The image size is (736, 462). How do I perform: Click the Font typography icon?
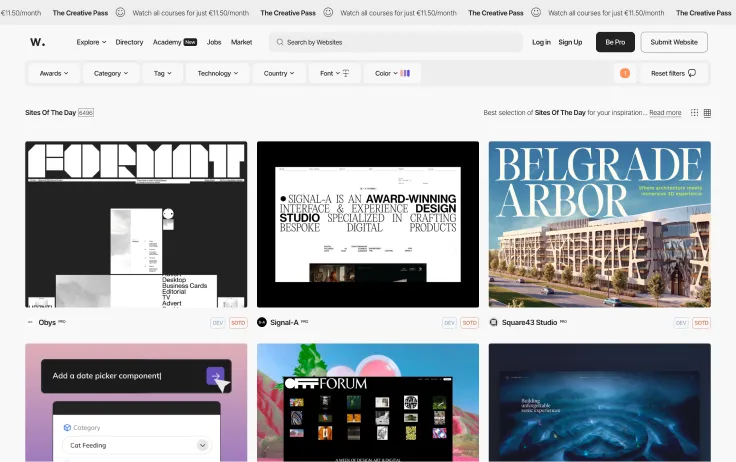click(346, 73)
